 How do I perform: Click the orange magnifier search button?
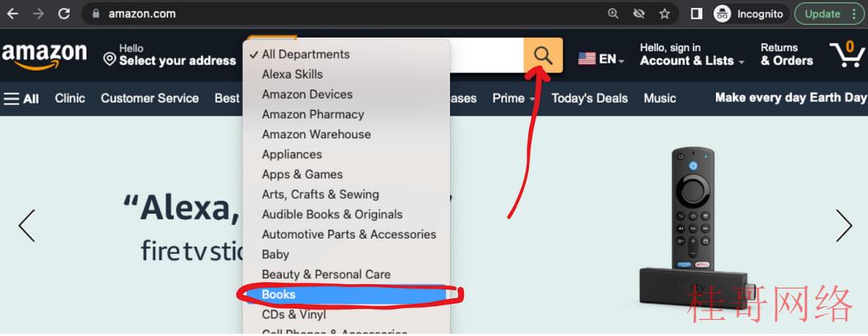543,55
